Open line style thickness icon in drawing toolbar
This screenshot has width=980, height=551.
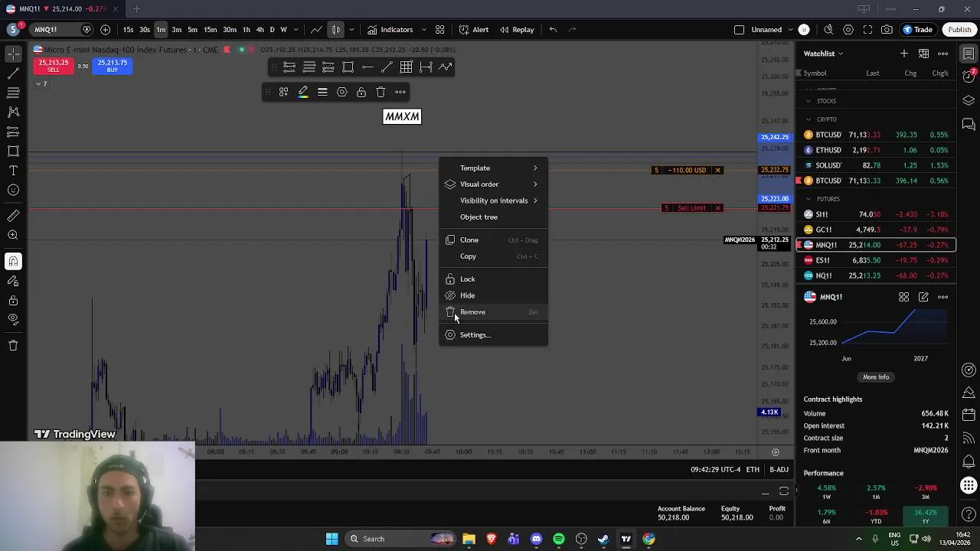[x=322, y=93]
